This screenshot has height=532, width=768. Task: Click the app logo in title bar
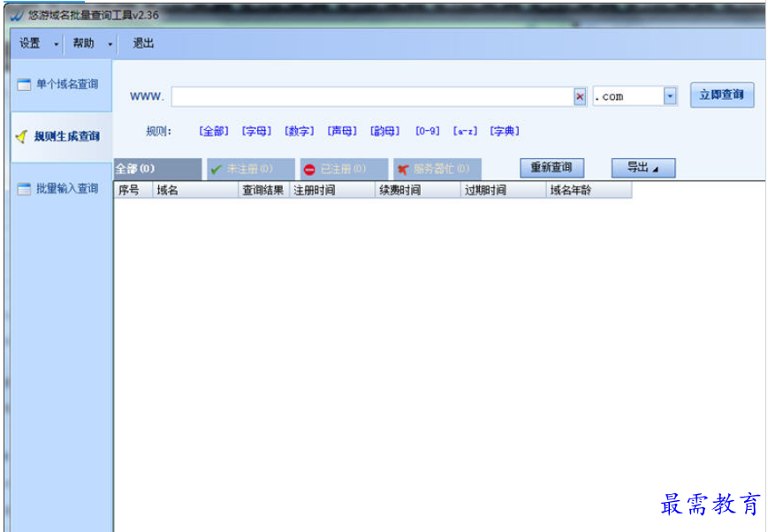[x=17, y=15]
